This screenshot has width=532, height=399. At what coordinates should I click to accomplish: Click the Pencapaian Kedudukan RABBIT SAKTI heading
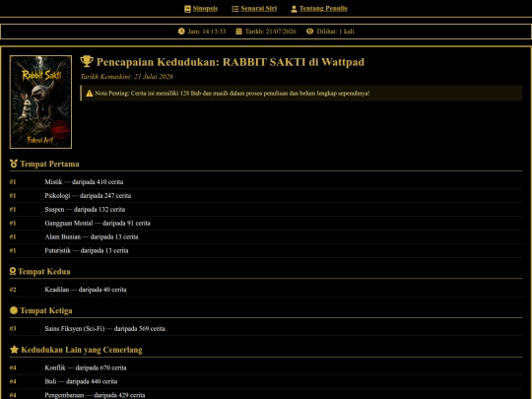click(x=231, y=62)
